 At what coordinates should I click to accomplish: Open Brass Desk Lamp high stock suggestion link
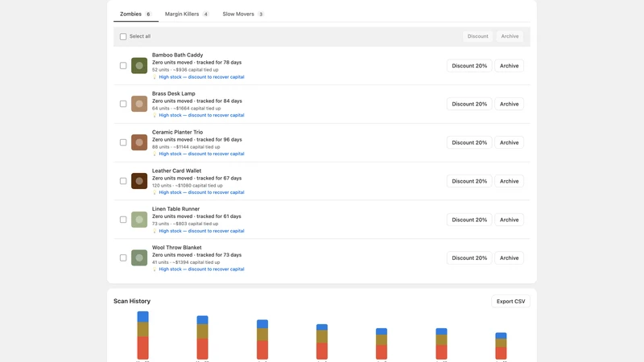pyautogui.click(x=202, y=115)
